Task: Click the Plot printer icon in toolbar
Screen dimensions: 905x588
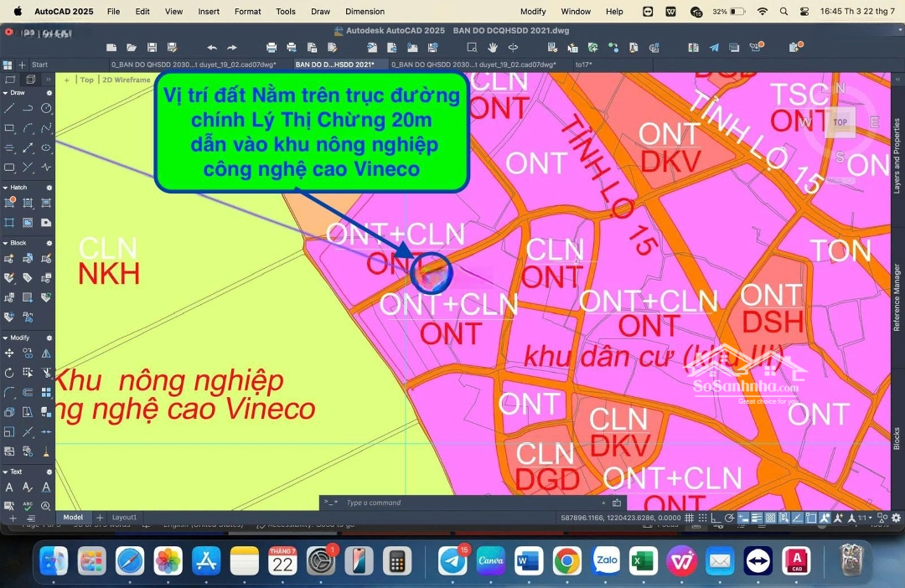Action: click(x=271, y=48)
